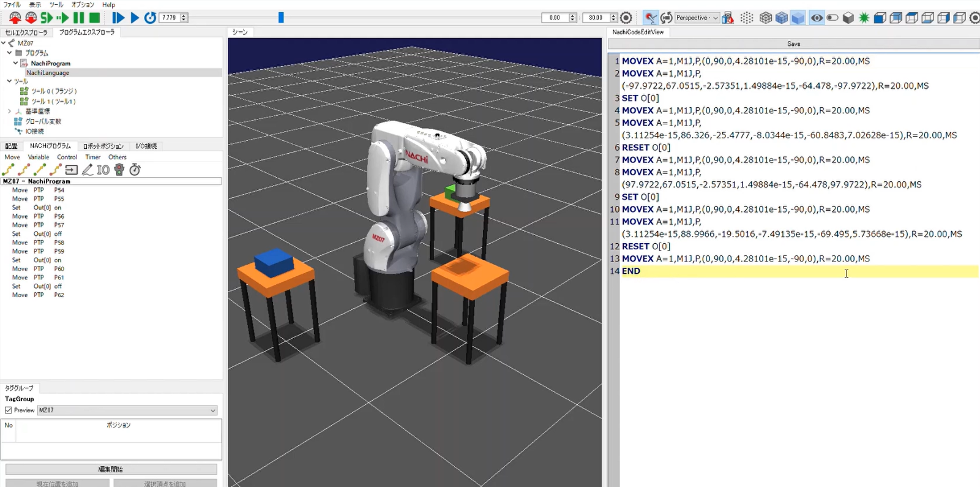Pause the simulation with the green pause icon
The image size is (980, 487).
pos(79,18)
